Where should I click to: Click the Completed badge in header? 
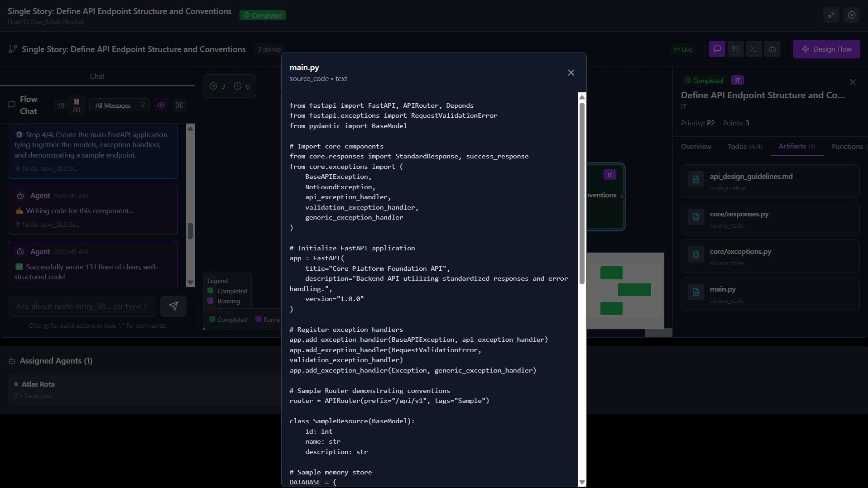[263, 15]
